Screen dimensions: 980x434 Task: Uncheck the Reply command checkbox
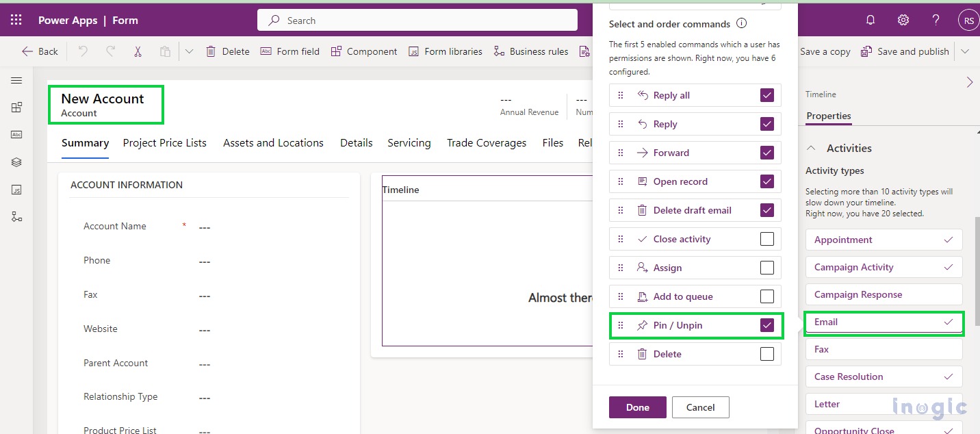pyautogui.click(x=767, y=124)
